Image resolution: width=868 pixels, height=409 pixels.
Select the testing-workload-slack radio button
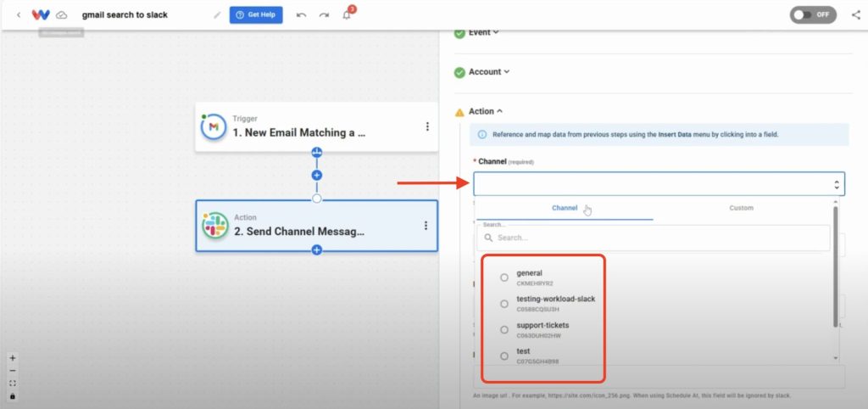coord(504,304)
